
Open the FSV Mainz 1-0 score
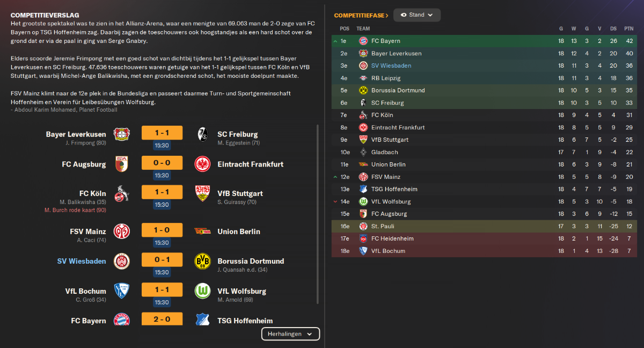click(162, 230)
